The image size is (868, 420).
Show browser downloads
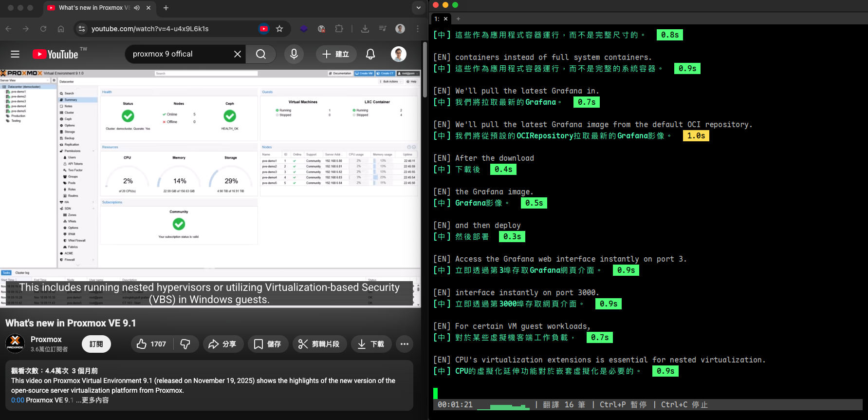365,29
